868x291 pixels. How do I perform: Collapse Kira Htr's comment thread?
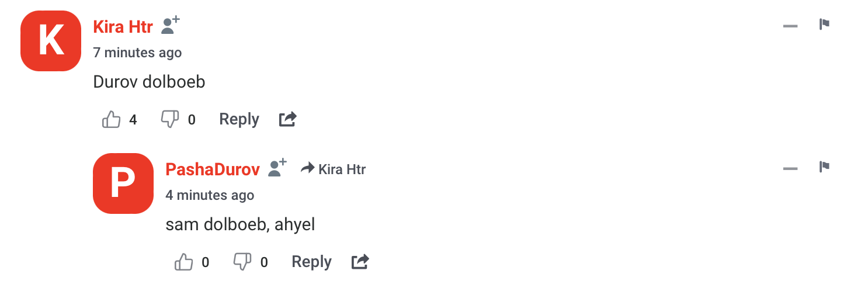click(790, 26)
